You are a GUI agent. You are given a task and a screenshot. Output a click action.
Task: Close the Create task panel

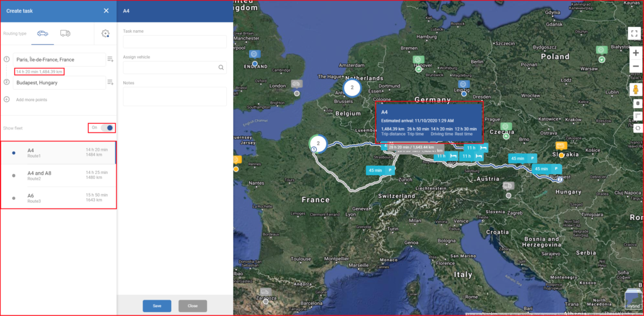(x=106, y=11)
